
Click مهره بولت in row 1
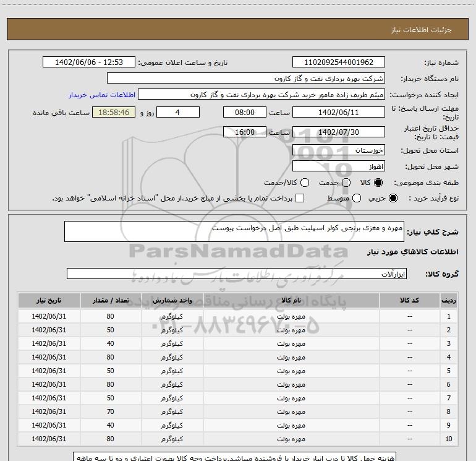point(291,316)
